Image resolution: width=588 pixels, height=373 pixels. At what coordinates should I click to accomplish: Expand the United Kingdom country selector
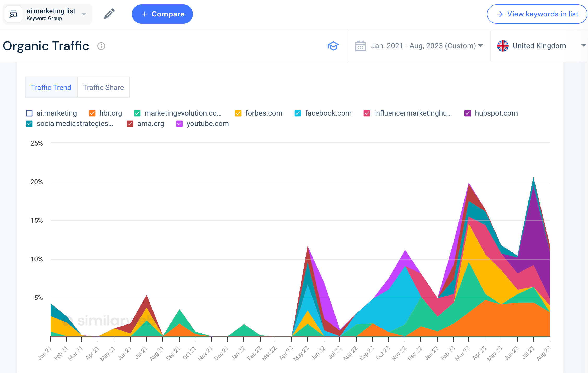581,46
